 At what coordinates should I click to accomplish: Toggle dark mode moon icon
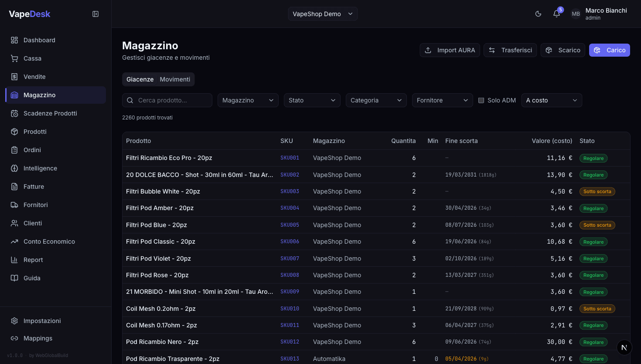(538, 14)
